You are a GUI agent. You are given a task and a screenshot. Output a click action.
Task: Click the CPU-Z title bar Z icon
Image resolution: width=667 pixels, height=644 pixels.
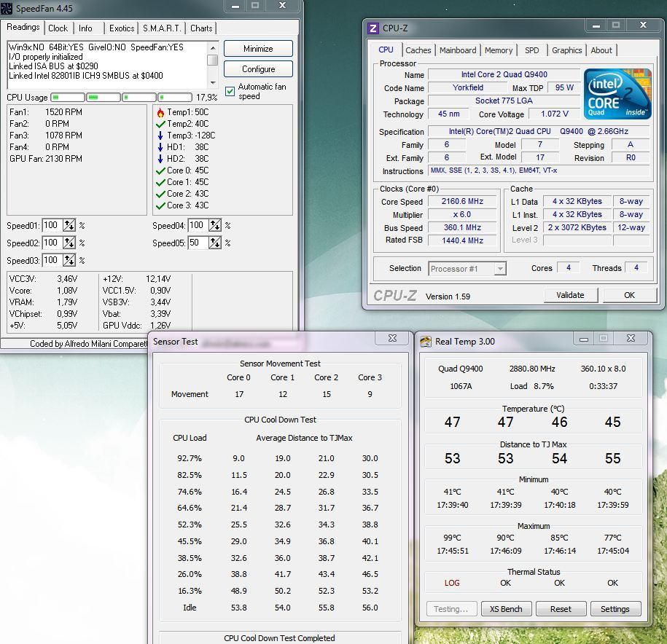coord(372,28)
